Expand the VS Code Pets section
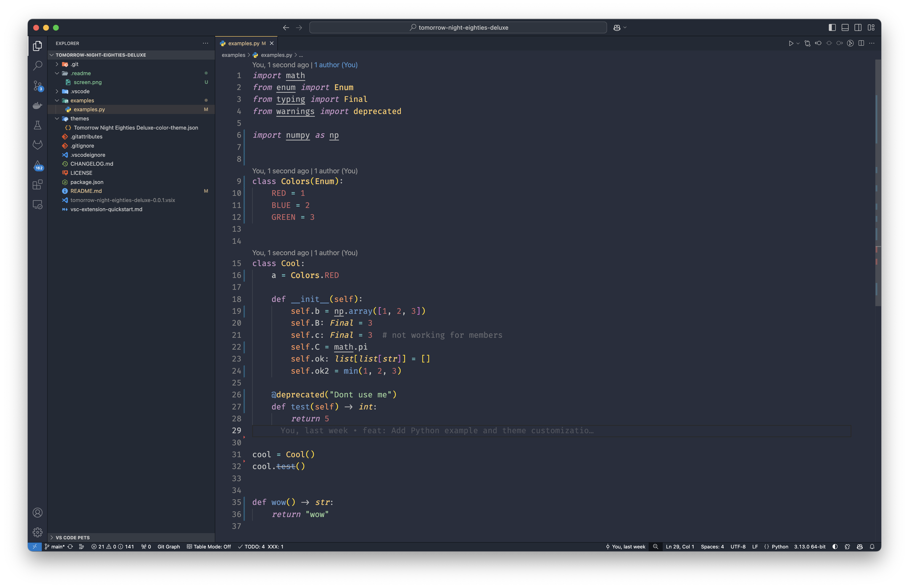Viewport: 909px width, 588px height. point(72,537)
